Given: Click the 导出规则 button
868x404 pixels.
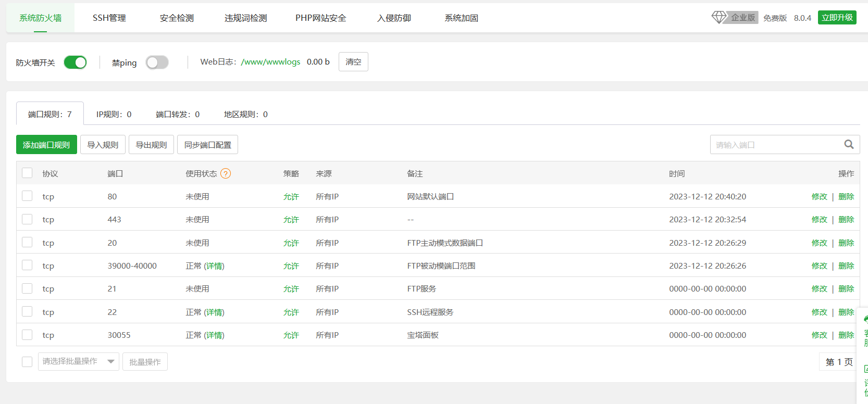Looking at the screenshot, I should tap(151, 145).
